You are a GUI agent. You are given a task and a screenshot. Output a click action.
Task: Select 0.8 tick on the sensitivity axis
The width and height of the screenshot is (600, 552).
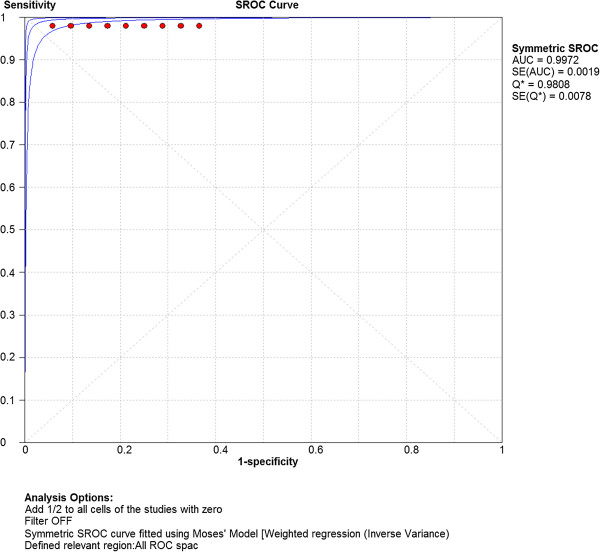7,102
